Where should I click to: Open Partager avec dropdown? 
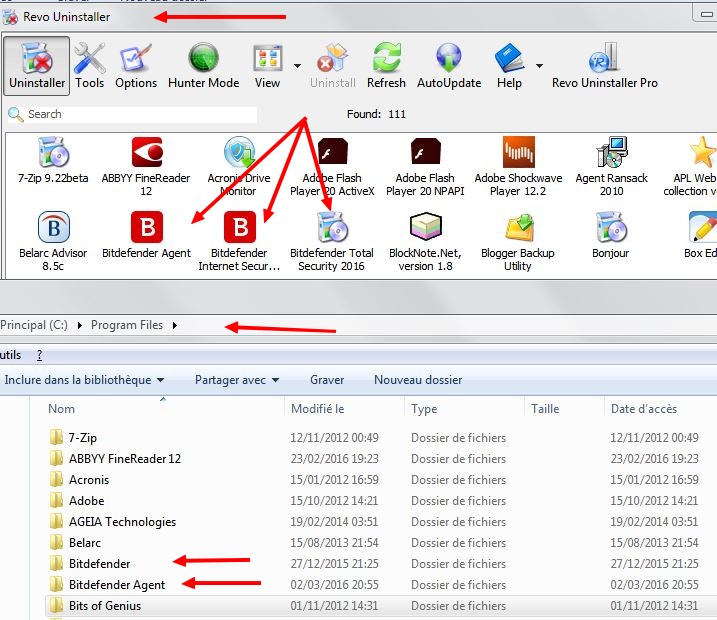[237, 380]
